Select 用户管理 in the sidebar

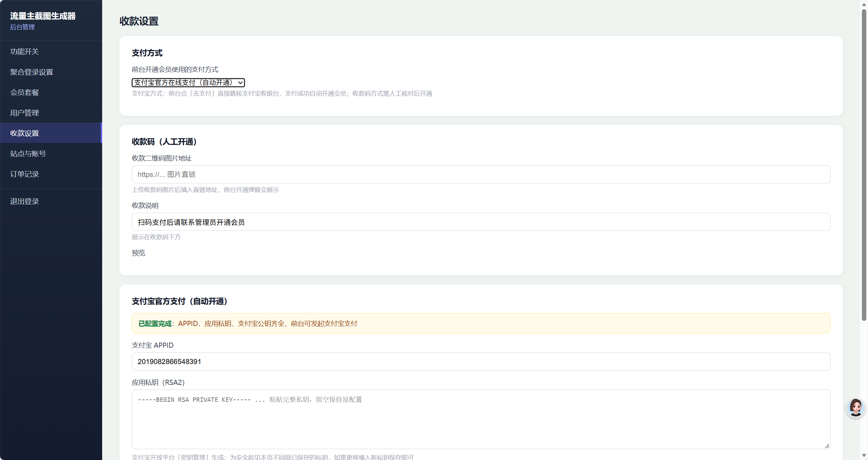point(51,113)
